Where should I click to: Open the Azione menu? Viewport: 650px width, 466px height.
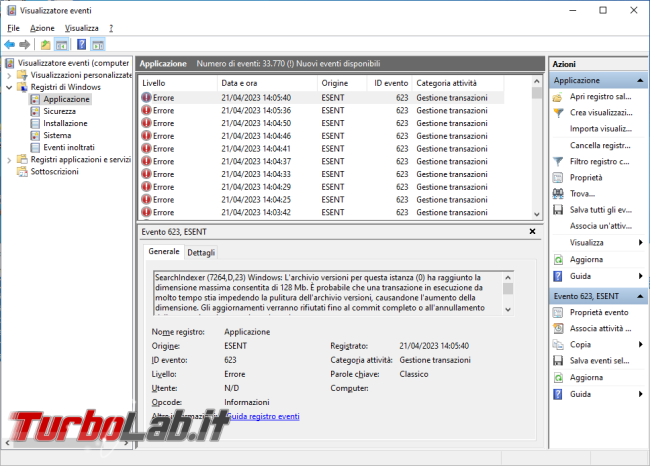click(42, 28)
